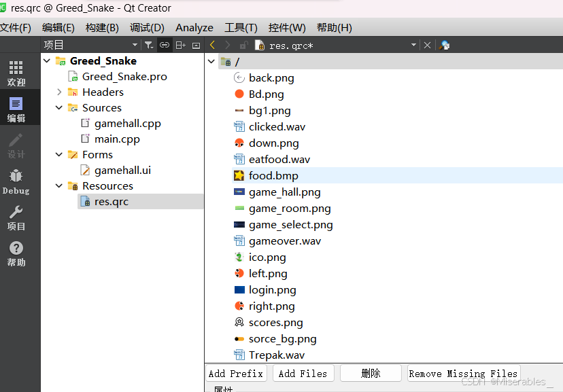Select clicked.wav resource entry

pos(277,126)
